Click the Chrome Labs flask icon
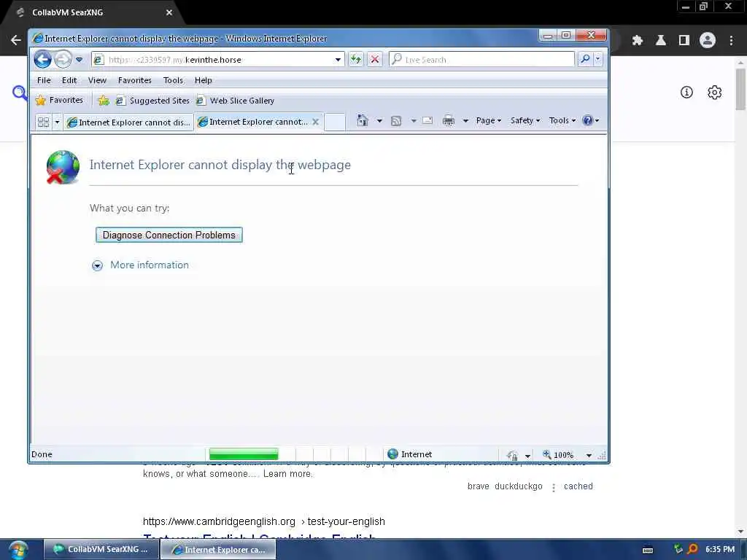This screenshot has height=560, width=747. tap(661, 41)
